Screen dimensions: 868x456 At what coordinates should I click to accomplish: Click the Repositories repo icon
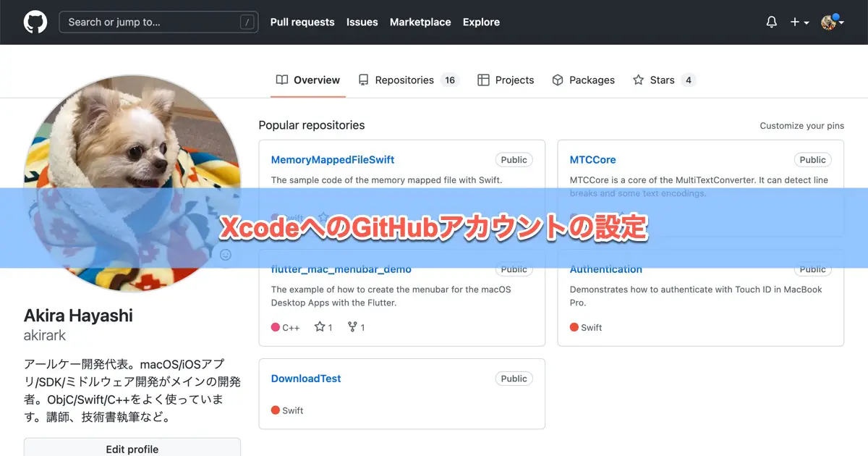364,80
